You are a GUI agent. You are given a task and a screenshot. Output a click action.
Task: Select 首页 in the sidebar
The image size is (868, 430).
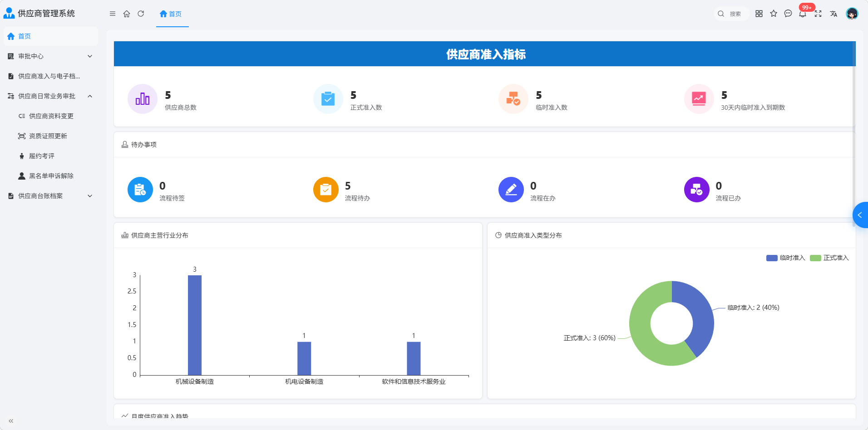[x=51, y=36]
